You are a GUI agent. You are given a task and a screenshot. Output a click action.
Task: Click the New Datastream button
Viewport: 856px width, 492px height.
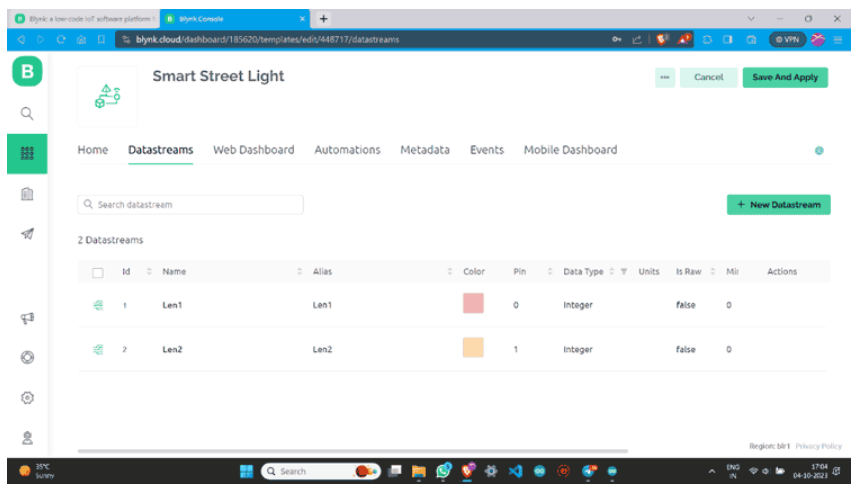(x=778, y=204)
